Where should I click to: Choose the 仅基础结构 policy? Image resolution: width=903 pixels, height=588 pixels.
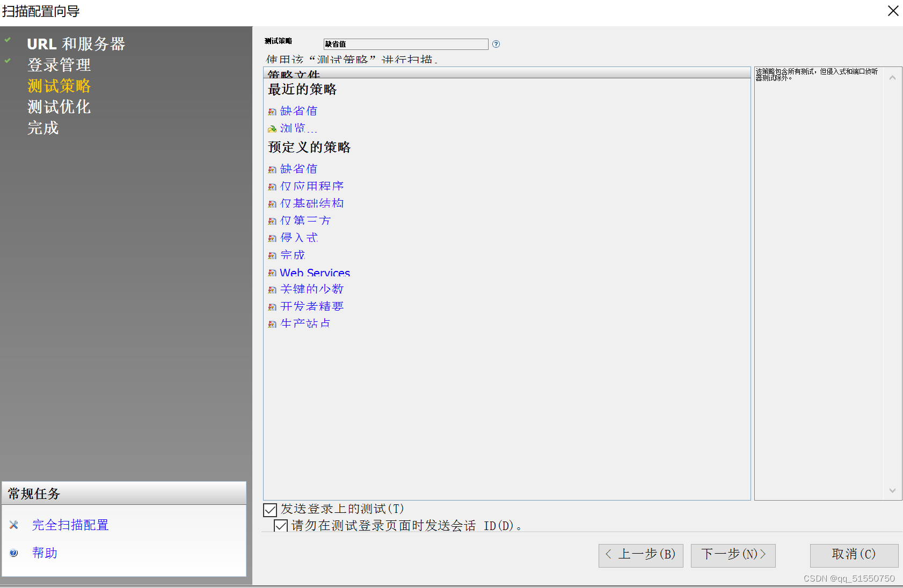pyautogui.click(x=312, y=203)
